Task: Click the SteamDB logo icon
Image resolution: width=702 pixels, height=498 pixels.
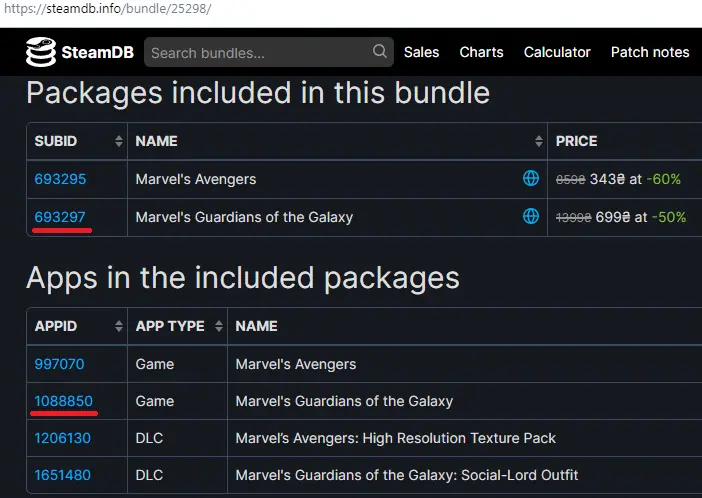Action: pos(41,52)
